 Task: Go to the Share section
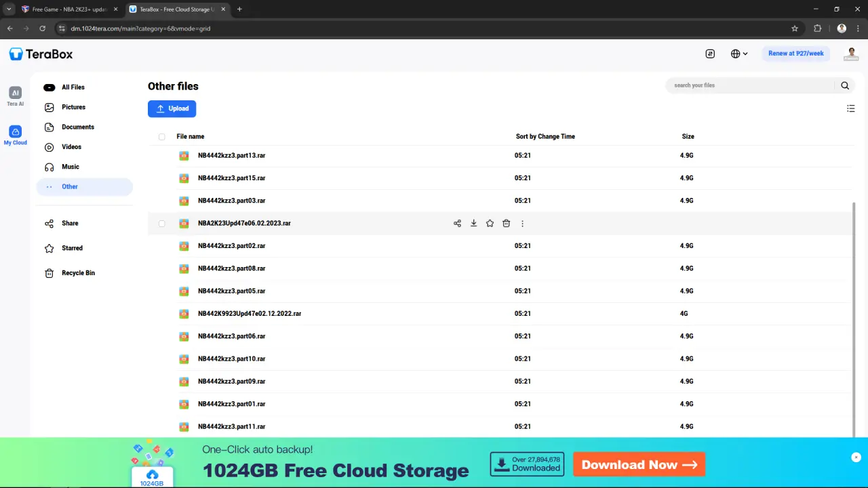pos(84,223)
